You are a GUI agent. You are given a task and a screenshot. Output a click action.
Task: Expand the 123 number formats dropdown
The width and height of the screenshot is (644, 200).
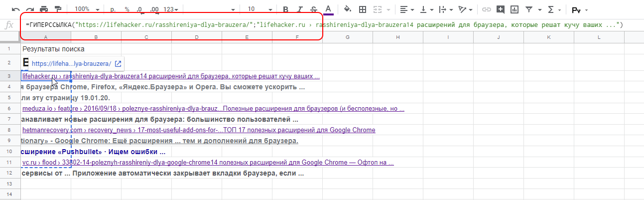pos(171,9)
